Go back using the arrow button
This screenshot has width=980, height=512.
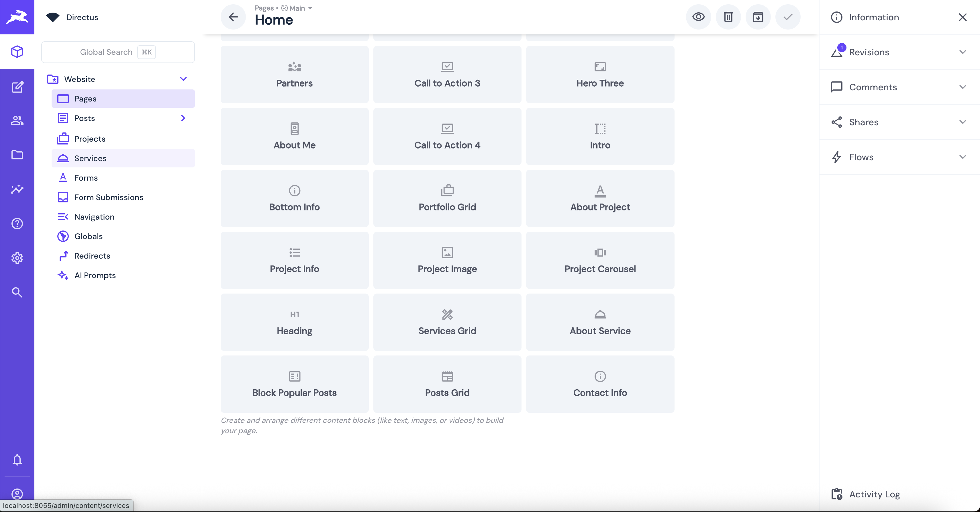[233, 17]
